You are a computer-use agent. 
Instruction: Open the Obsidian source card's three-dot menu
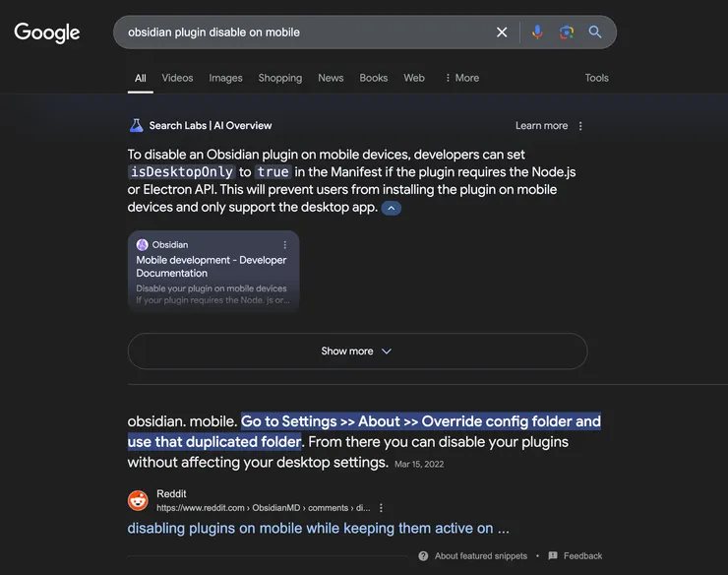pyautogui.click(x=284, y=245)
